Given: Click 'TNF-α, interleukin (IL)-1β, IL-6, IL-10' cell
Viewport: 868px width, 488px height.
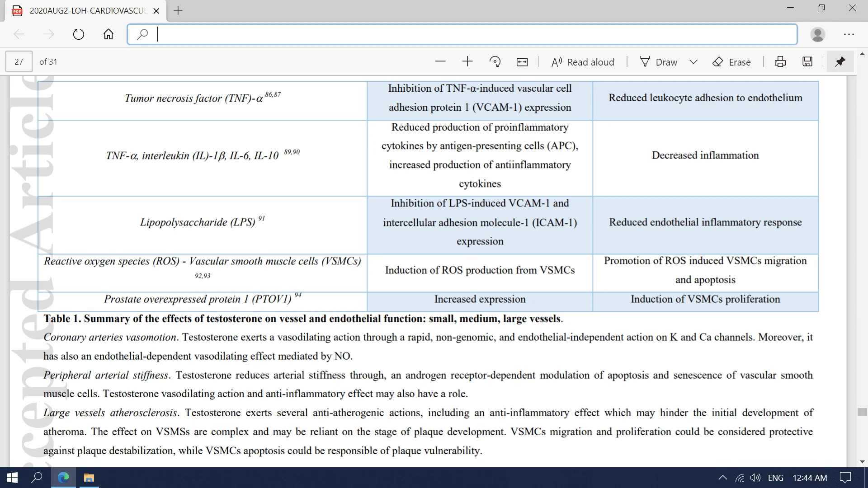Looking at the screenshot, I should click(203, 158).
